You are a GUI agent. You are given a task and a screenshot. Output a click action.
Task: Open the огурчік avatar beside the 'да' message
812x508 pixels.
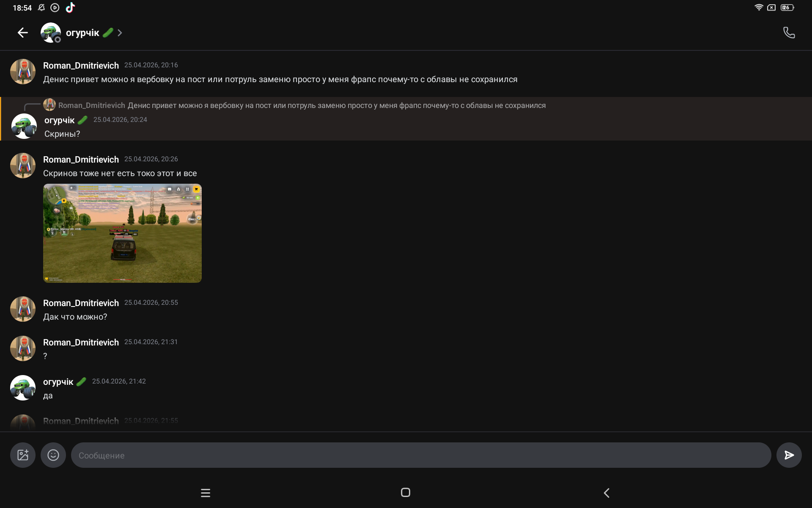click(23, 387)
